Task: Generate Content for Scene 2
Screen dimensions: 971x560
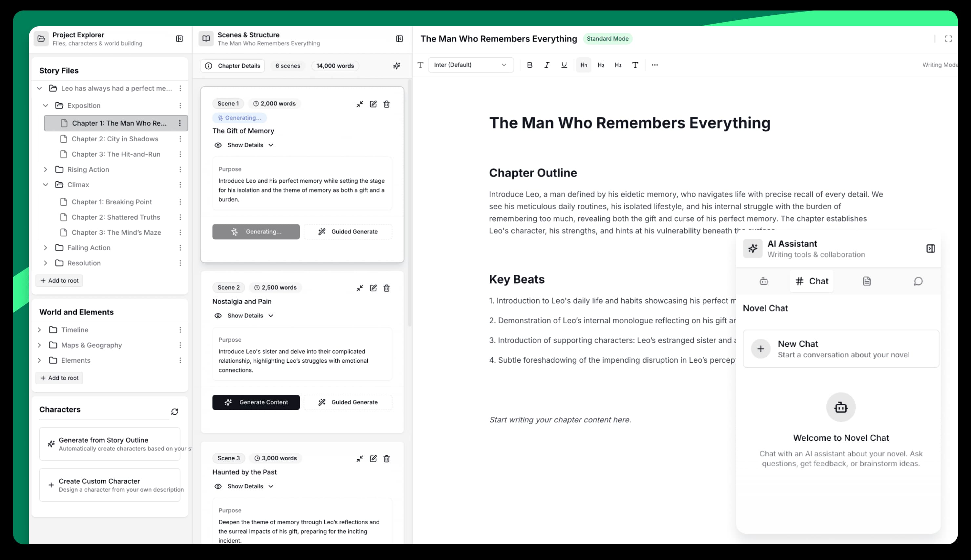Action: [x=256, y=402]
